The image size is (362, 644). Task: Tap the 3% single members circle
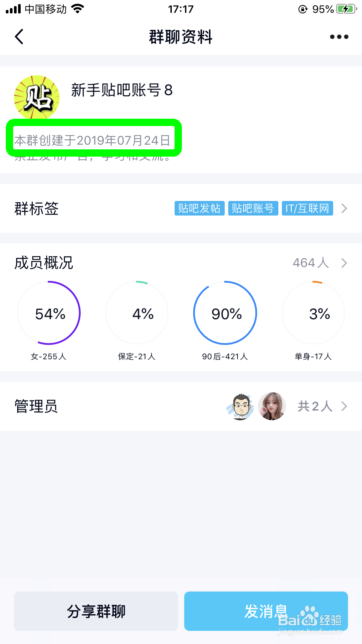pyautogui.click(x=313, y=313)
